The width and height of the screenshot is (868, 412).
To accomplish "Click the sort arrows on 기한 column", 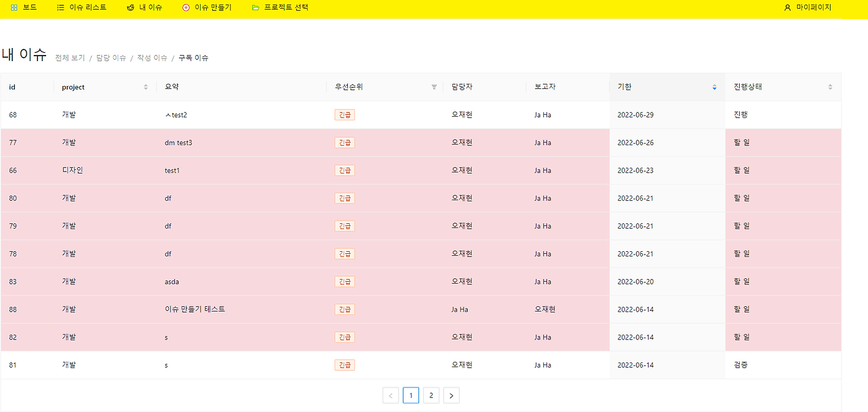I will tap(714, 87).
